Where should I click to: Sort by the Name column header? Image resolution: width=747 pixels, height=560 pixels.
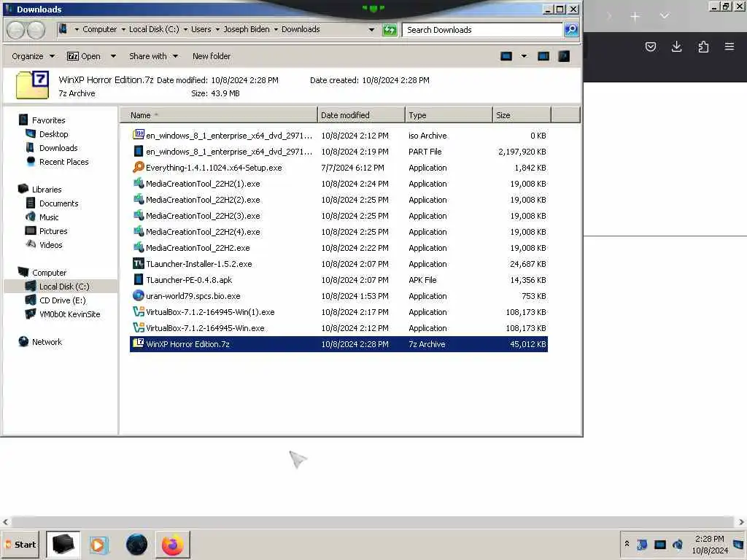tap(218, 115)
